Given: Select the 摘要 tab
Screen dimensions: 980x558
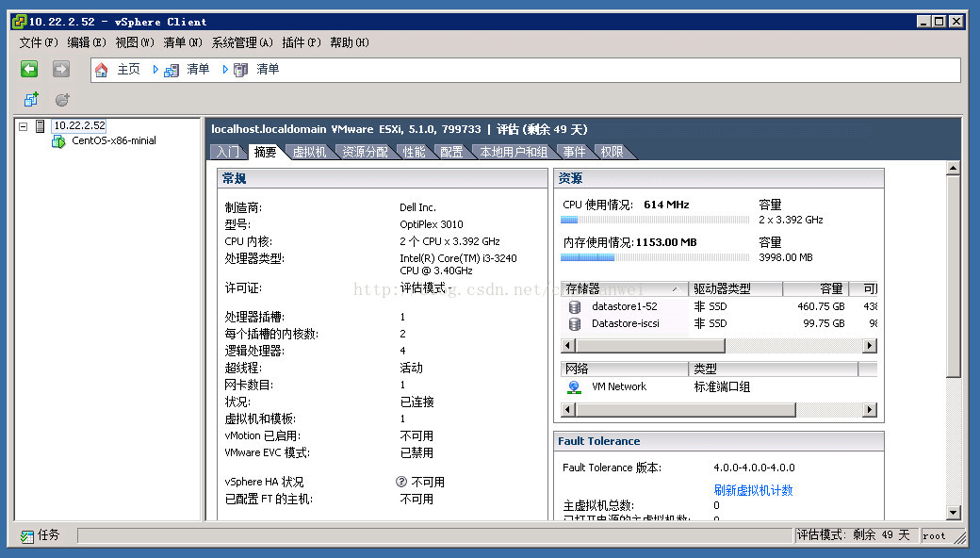Looking at the screenshot, I should (x=266, y=152).
